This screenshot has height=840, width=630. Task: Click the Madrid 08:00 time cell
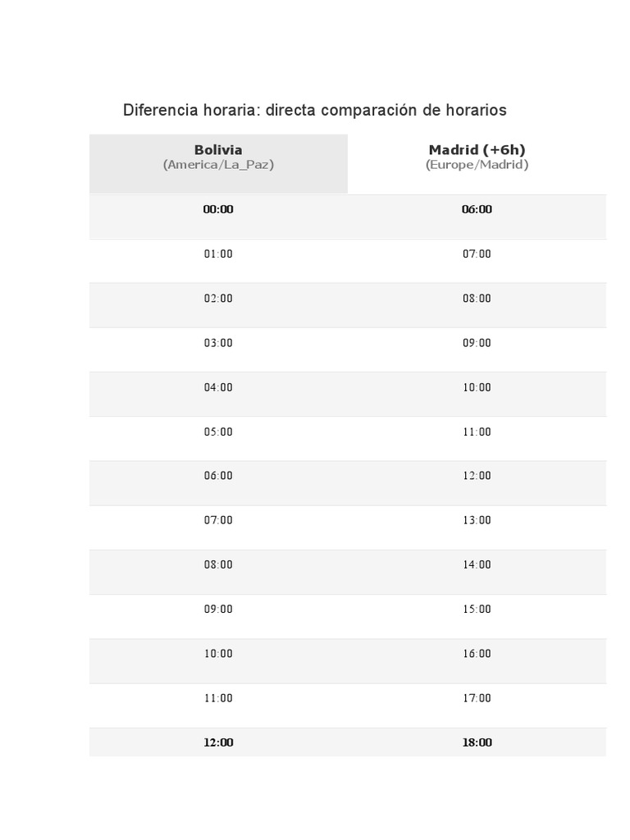[x=477, y=299]
